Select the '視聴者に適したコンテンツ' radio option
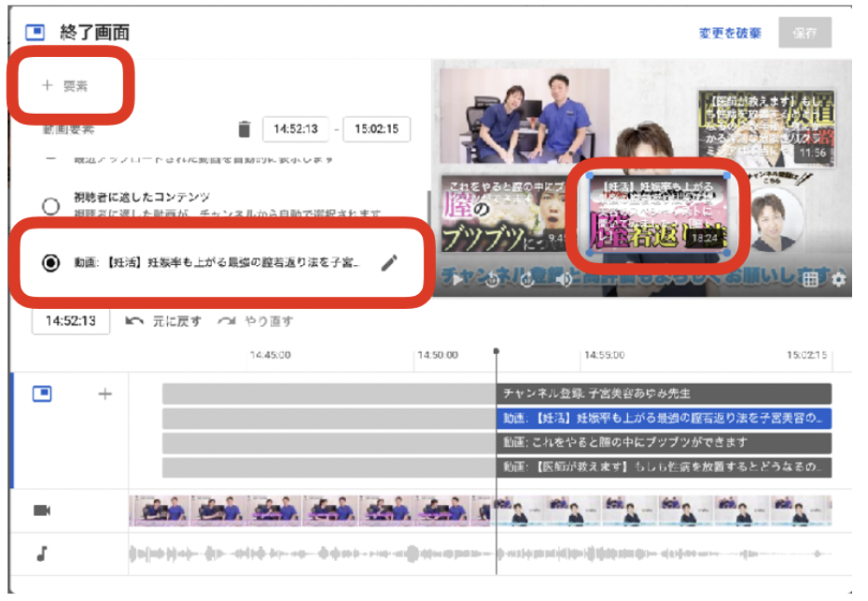Viewport: 868px width, 601px height. [50, 205]
